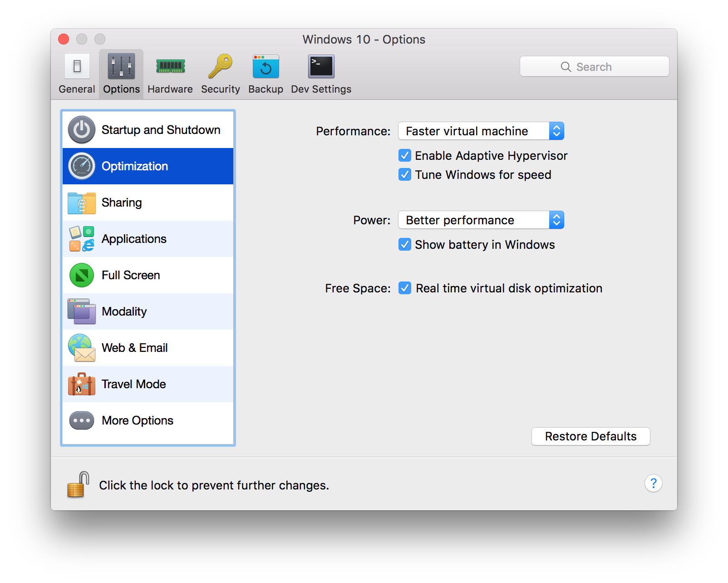Expand the Power dropdown menu
This screenshot has height=583, width=728.
tap(481, 220)
